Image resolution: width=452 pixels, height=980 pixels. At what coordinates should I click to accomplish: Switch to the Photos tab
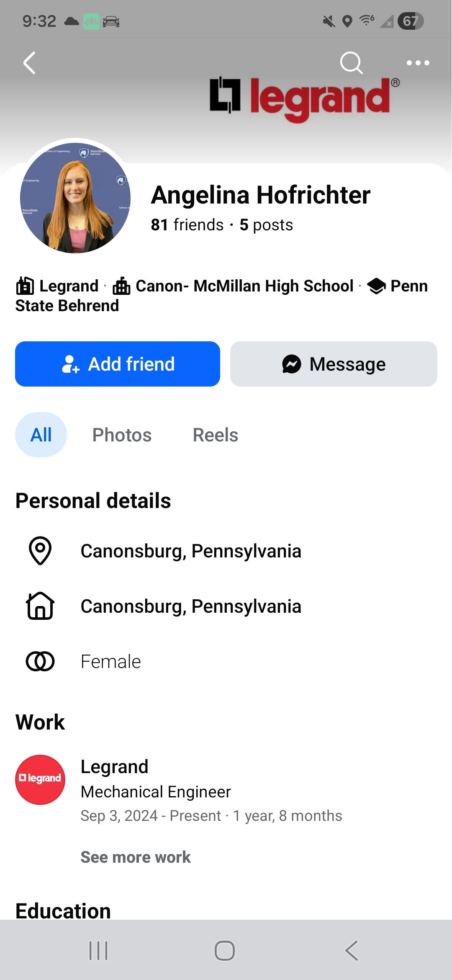pos(122,435)
